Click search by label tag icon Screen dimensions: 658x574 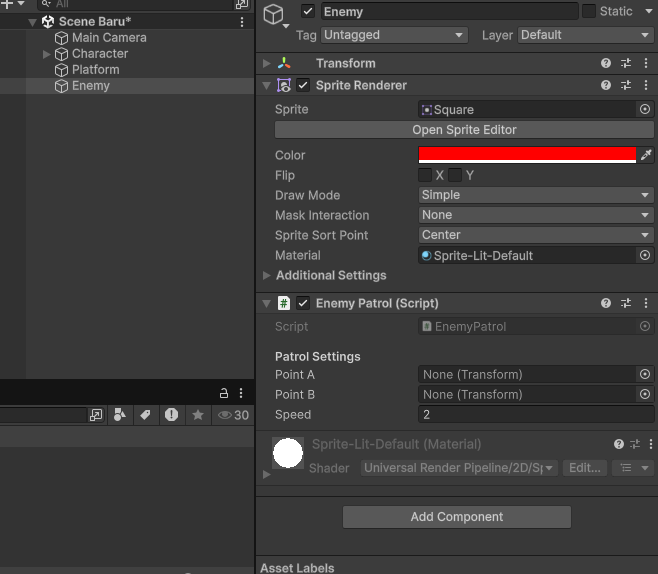pyautogui.click(x=145, y=415)
